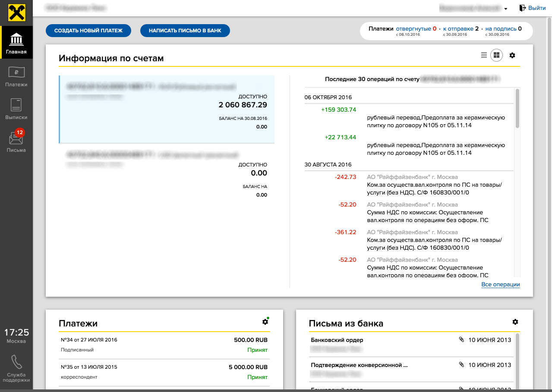Go to the Платежи sidebar section
The height and width of the screenshot is (392, 552).
click(16, 77)
